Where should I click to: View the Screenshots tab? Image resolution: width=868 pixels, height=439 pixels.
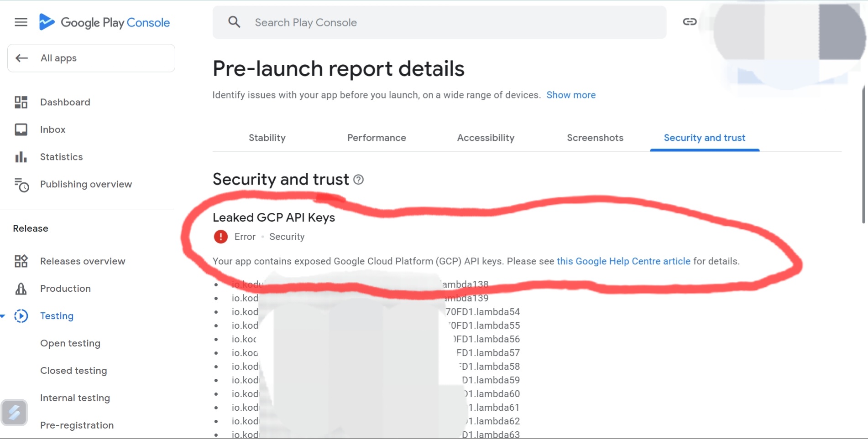tap(595, 138)
